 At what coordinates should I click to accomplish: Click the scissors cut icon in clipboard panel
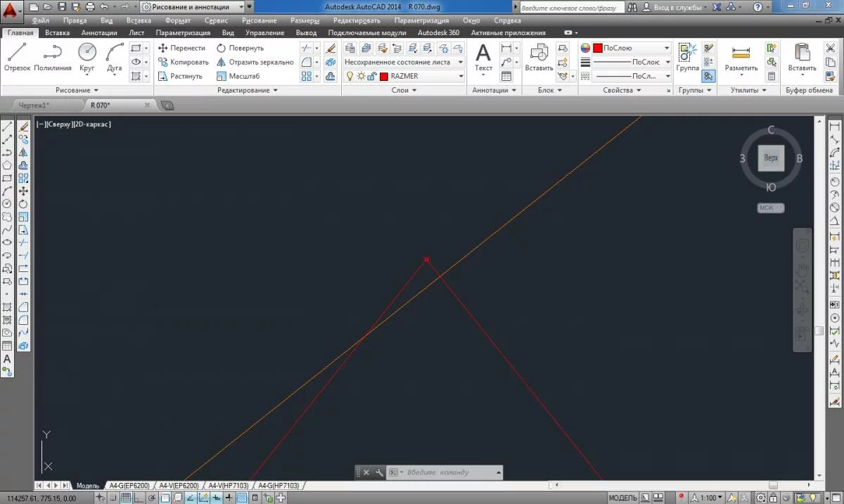(829, 49)
